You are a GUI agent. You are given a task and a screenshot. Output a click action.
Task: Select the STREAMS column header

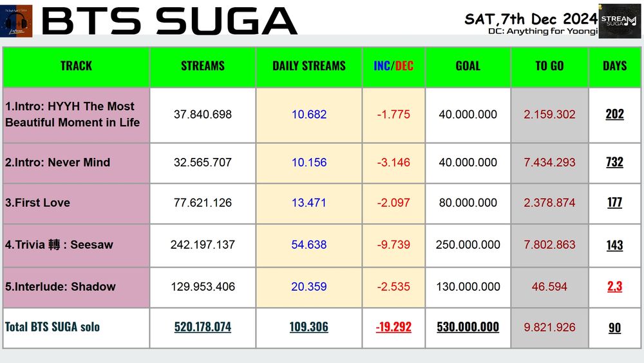pos(203,66)
